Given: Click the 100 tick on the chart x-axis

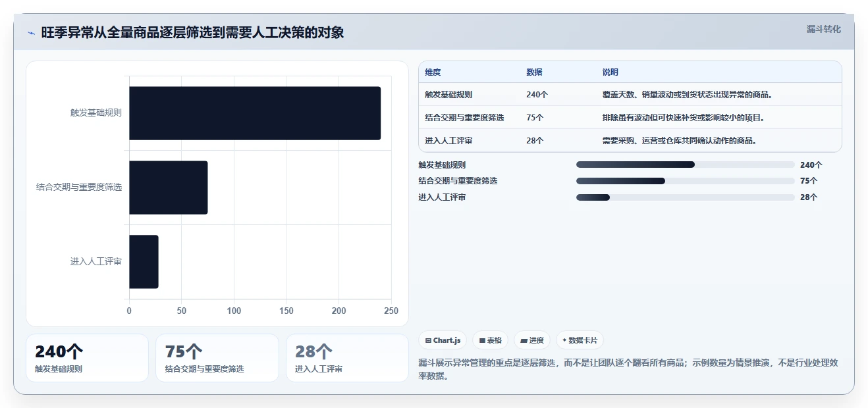Looking at the screenshot, I should 234,311.
